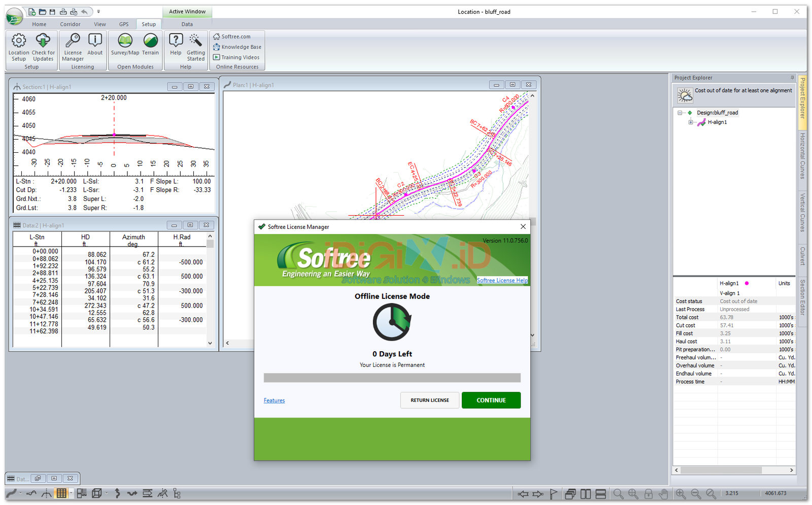
Task: Open the GPS ribbon tab
Action: click(x=124, y=24)
